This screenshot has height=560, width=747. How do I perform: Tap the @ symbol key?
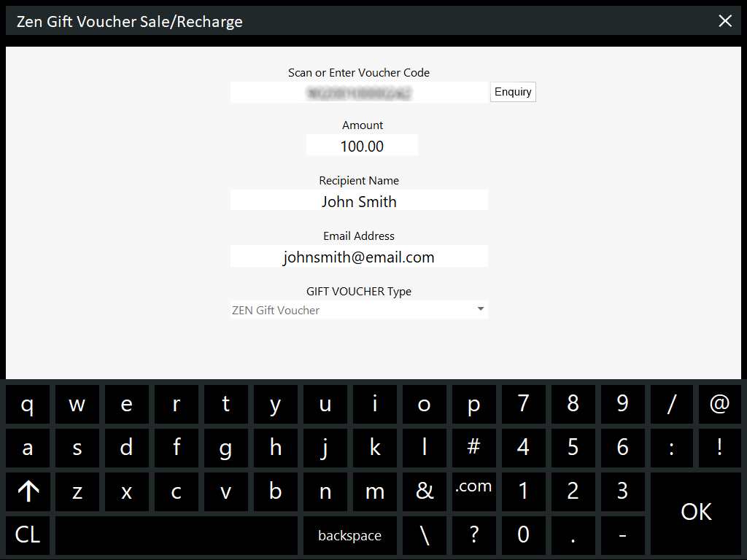pos(719,404)
